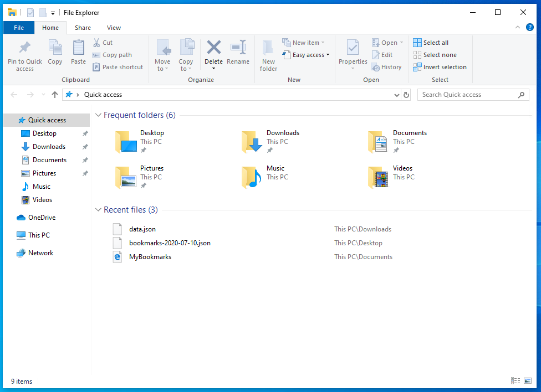The height and width of the screenshot is (392, 541).
Task: Click the Properties checkmark icon
Action: tap(353, 48)
